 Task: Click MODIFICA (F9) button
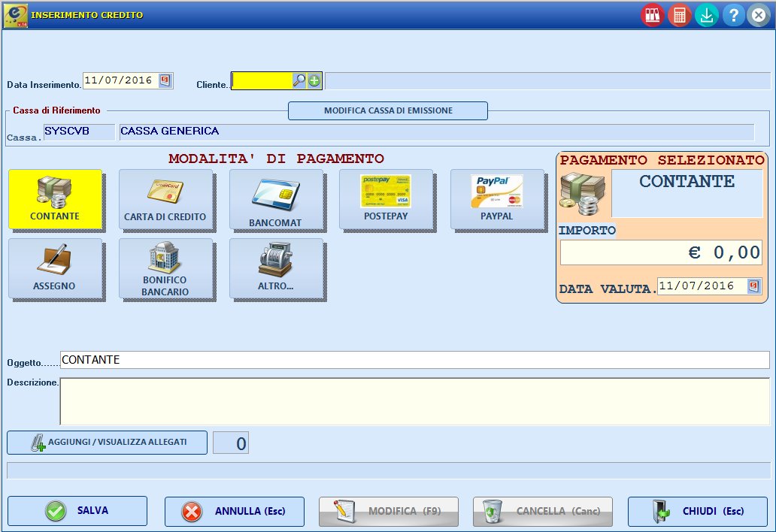[x=389, y=511]
